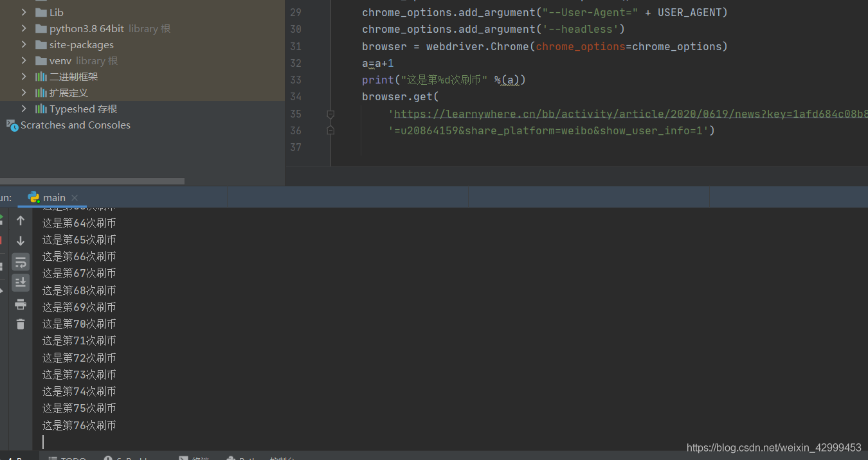Viewport: 868px width, 460px height.
Task: Click console line 这是第76次刷币
Action: 79,425
